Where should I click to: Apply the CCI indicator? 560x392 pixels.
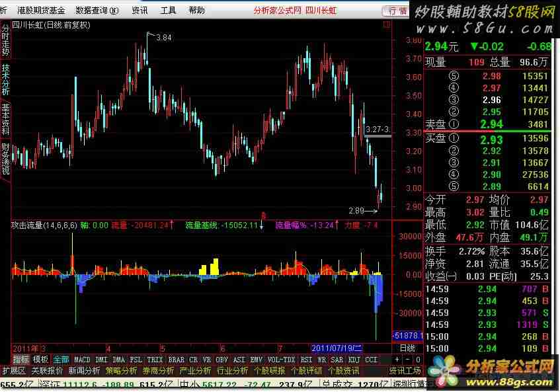click(x=371, y=360)
